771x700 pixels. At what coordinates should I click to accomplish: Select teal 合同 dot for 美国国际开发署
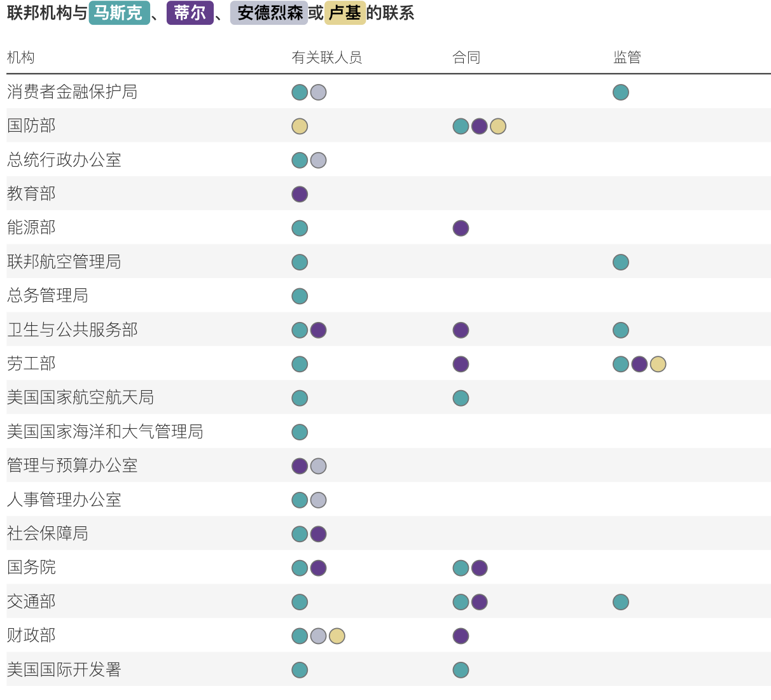(x=461, y=670)
